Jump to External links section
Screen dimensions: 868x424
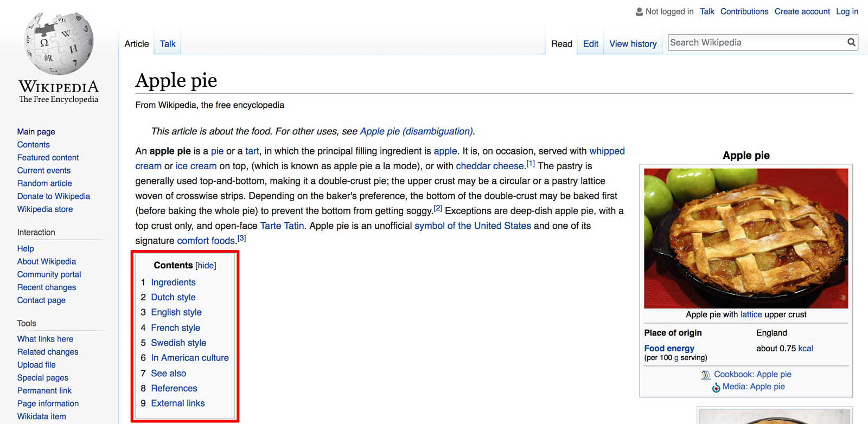tap(178, 403)
